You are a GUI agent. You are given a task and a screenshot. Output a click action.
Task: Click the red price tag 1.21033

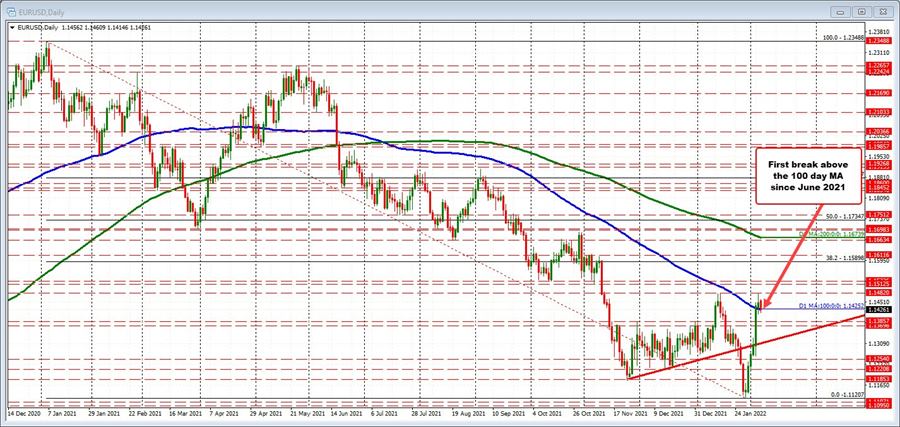(878, 112)
